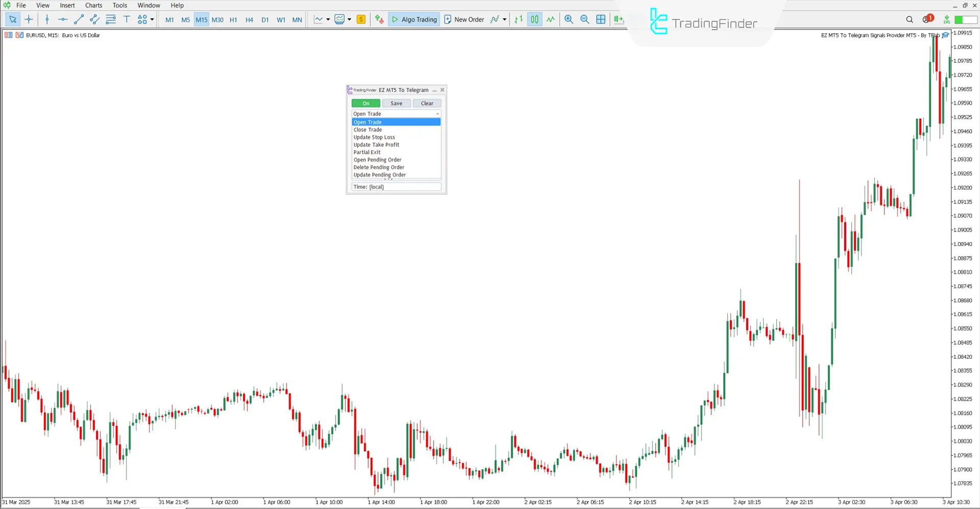Click the search magnifier icon
The height and width of the screenshot is (509, 980).
tap(910, 19)
